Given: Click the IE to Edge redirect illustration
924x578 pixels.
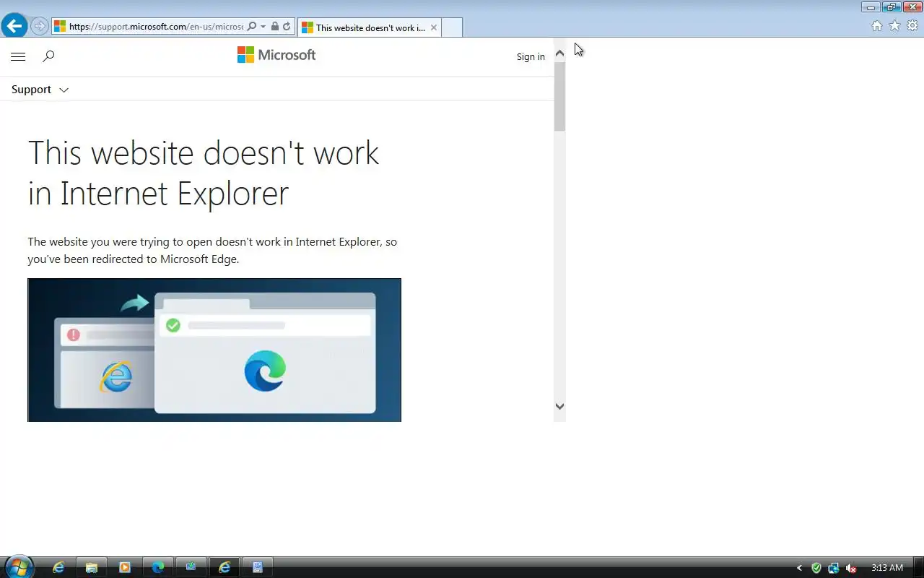Looking at the screenshot, I should [214, 350].
